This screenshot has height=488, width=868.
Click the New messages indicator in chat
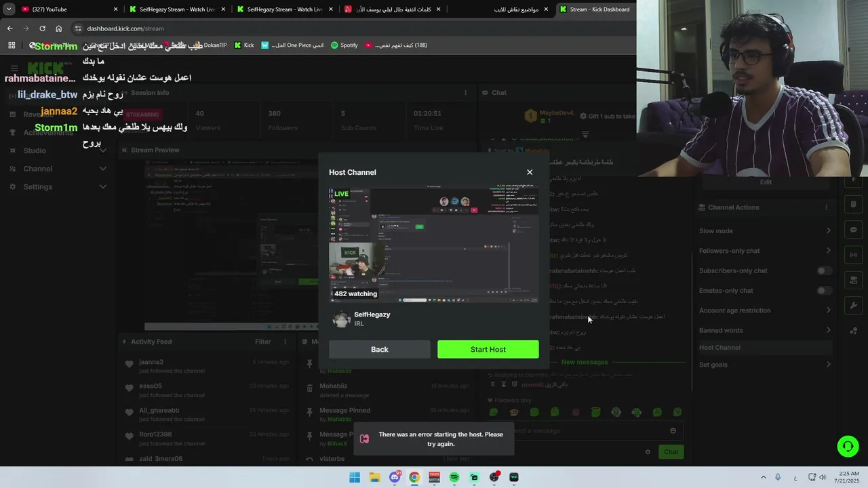point(584,362)
